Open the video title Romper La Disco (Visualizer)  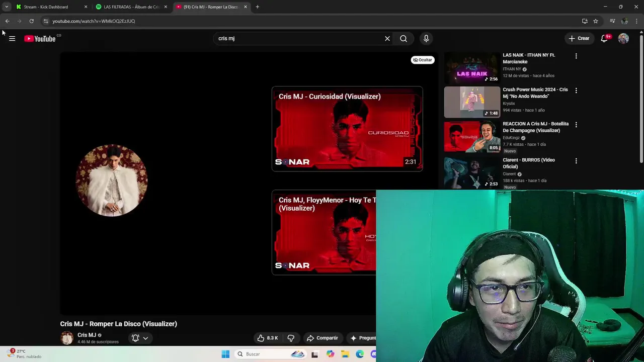tap(119, 324)
